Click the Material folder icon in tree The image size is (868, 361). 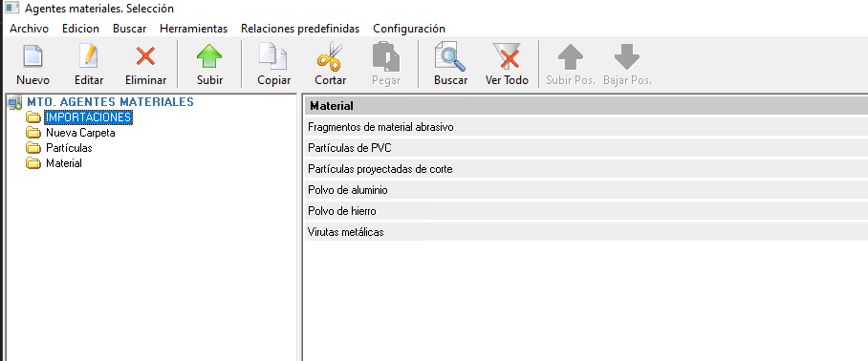pos(33,163)
